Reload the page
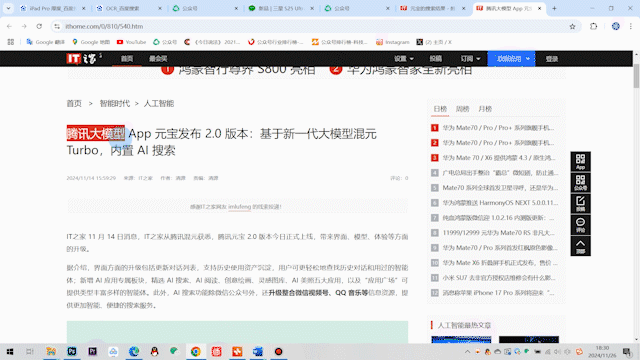Screen dimensions: 640x360 point(39,26)
